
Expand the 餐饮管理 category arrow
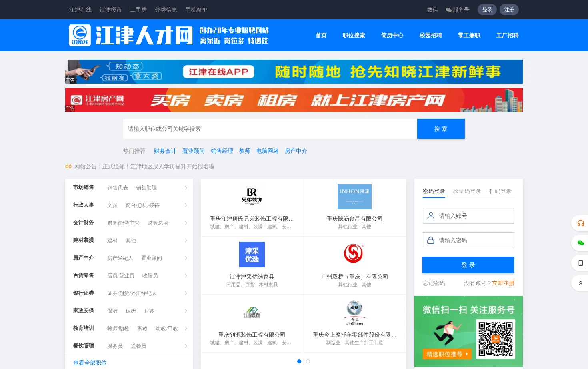[186, 346]
